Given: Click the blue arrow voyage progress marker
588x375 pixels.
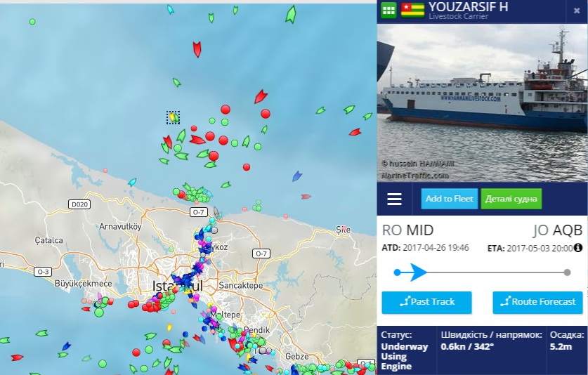Looking at the screenshot, I should (x=417, y=272).
